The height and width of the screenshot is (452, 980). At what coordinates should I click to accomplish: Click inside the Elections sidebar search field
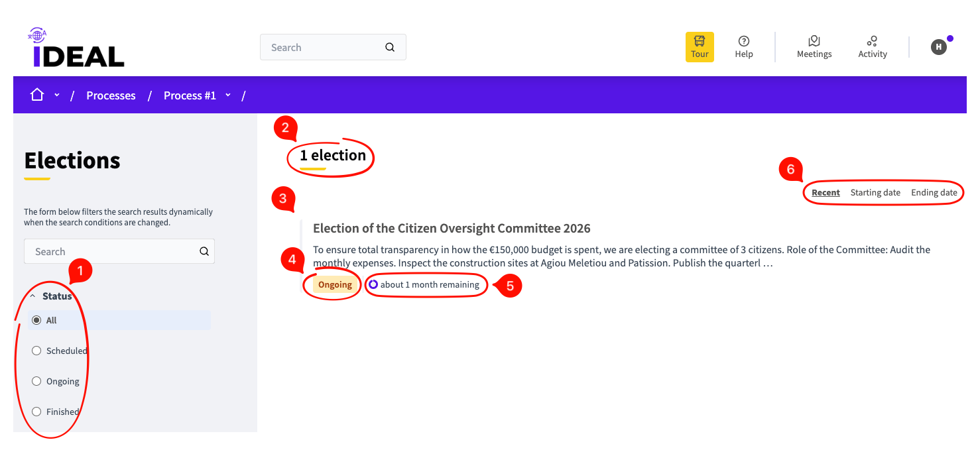coord(106,251)
